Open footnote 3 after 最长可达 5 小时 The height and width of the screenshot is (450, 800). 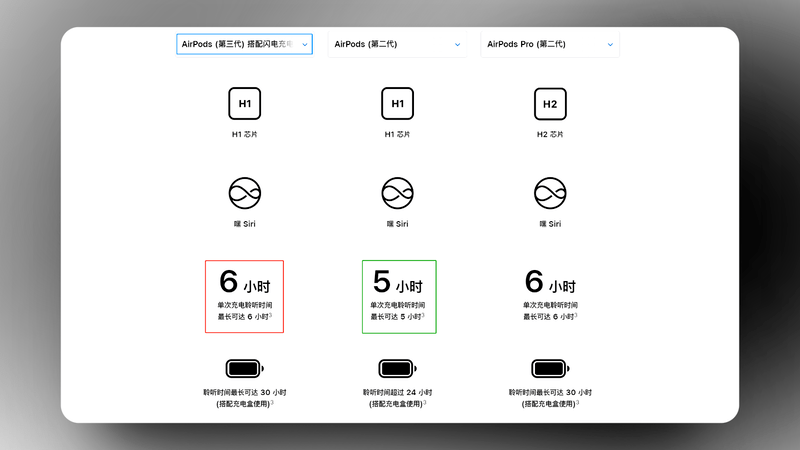click(423, 315)
